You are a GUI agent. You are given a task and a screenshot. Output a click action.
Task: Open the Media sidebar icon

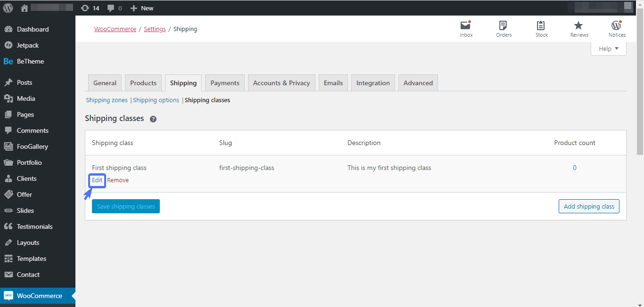(x=8, y=98)
